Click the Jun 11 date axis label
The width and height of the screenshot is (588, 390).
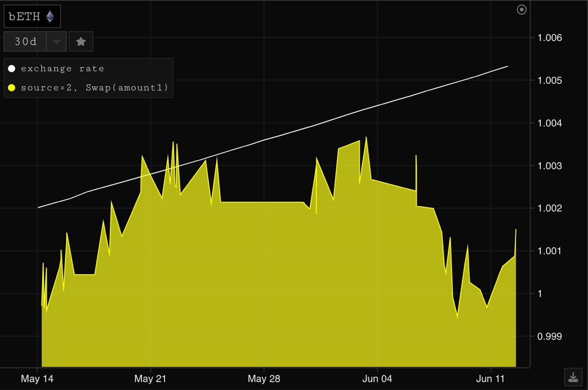coord(490,379)
